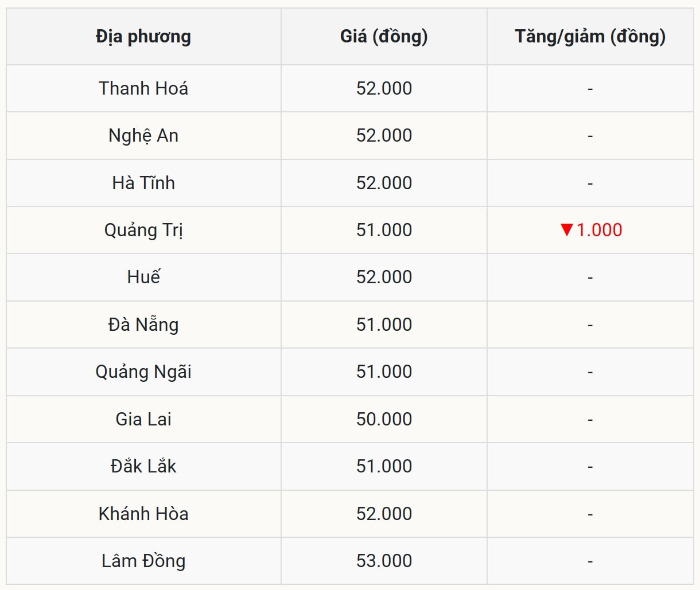Click the Đắk Lắk location cell
Screen dimensions: 700x590
(143, 466)
